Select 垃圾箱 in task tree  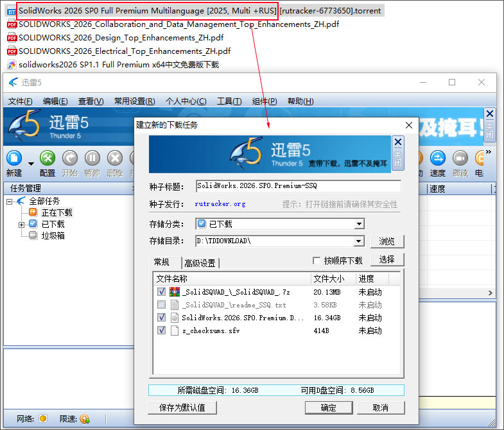point(53,236)
